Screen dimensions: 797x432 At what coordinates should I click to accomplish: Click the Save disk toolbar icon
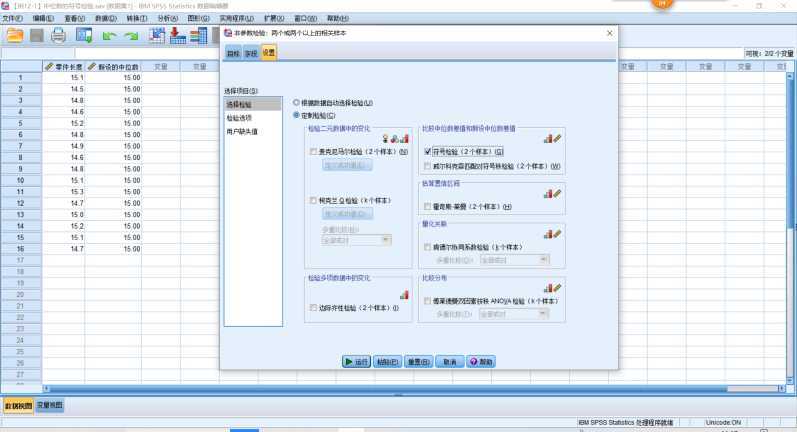[37, 36]
